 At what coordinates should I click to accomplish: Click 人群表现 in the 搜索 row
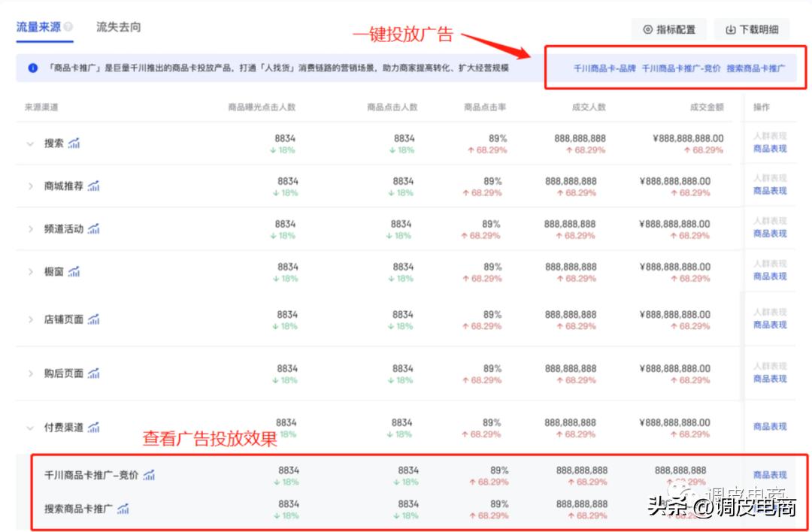pos(770,136)
